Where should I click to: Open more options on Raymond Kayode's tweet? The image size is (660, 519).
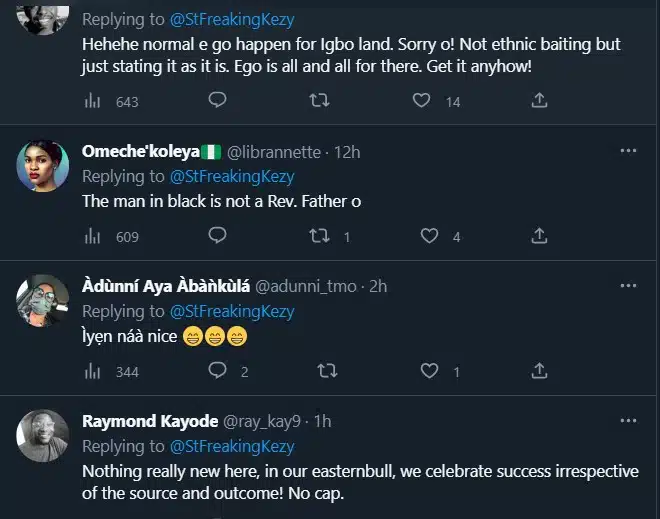coord(628,421)
